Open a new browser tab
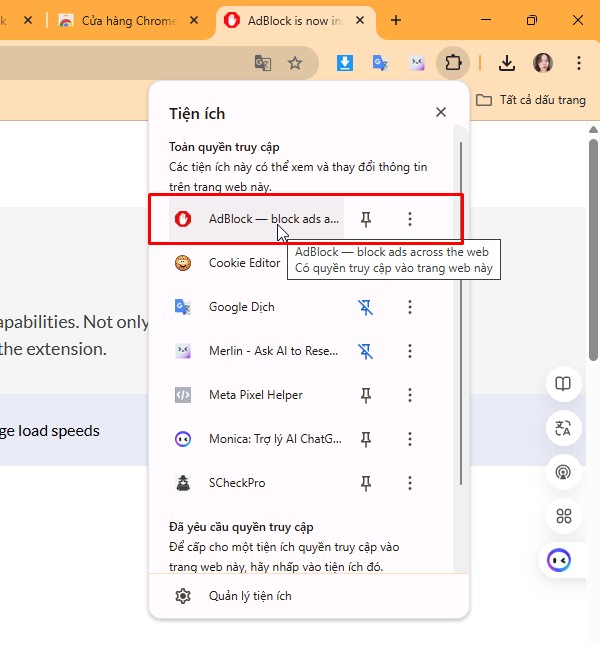Screen dimensions: 600x646 click(396, 20)
